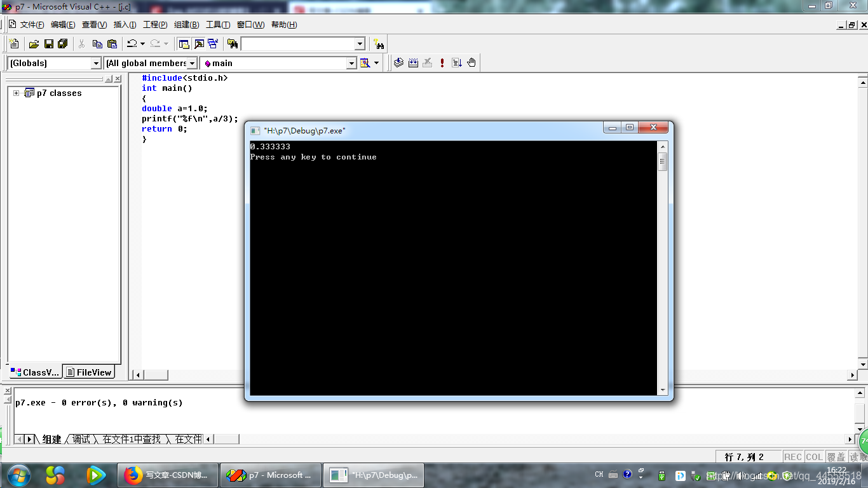Viewport: 868px width, 488px height.
Task: Toggle the Output window icon
Action: tap(199, 44)
